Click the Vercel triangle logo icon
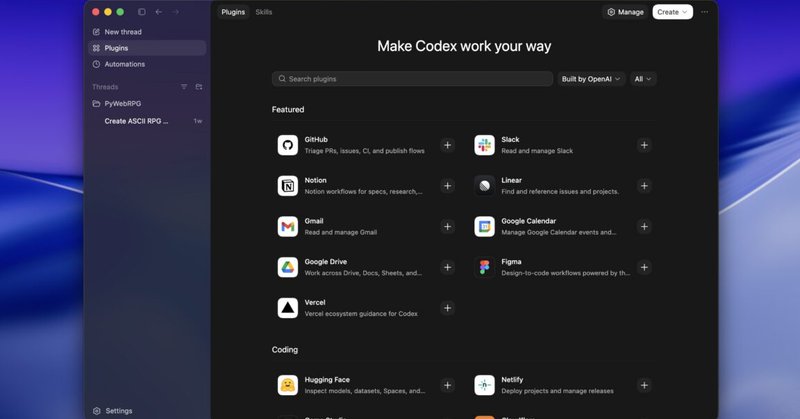This screenshot has height=419, width=800. pos(288,308)
